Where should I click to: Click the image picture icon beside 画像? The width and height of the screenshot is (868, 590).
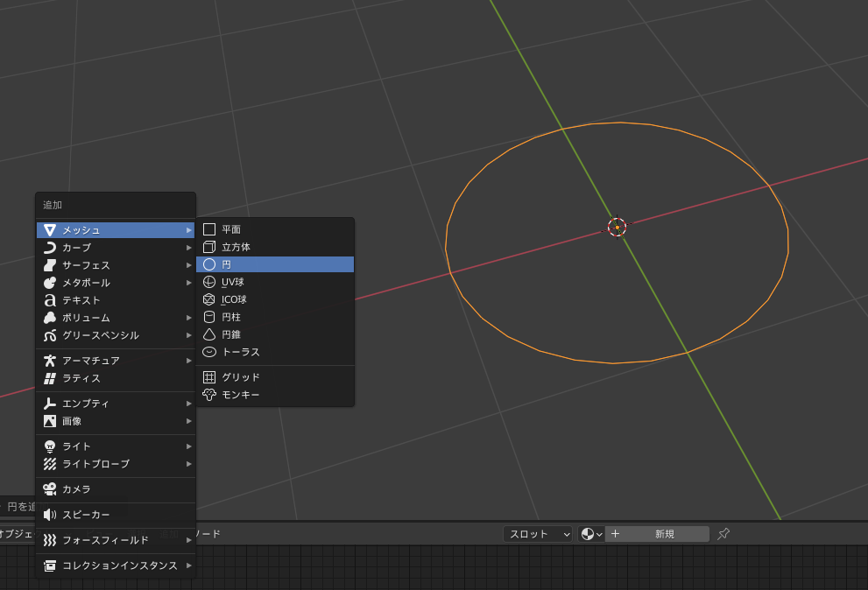(50, 421)
